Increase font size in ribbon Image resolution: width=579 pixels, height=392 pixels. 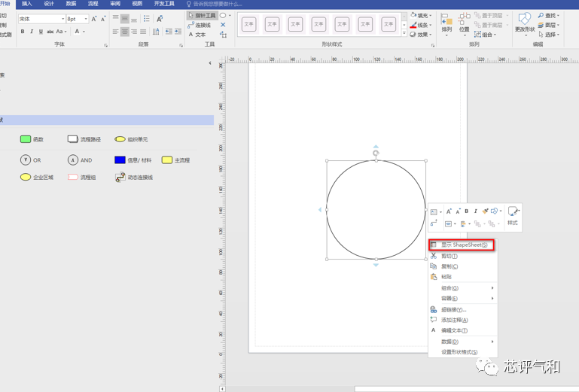pyautogui.click(x=94, y=19)
